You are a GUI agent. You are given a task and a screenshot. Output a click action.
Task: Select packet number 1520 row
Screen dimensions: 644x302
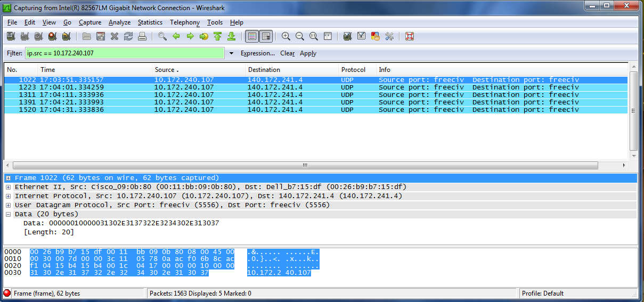coord(315,110)
